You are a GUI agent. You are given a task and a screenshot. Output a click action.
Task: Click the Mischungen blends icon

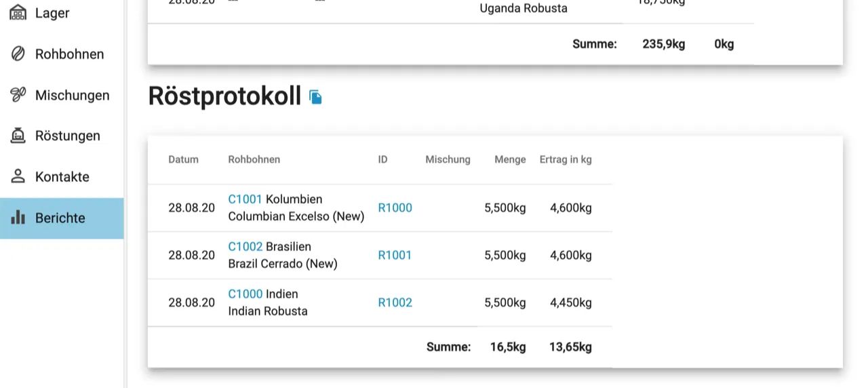coord(18,95)
